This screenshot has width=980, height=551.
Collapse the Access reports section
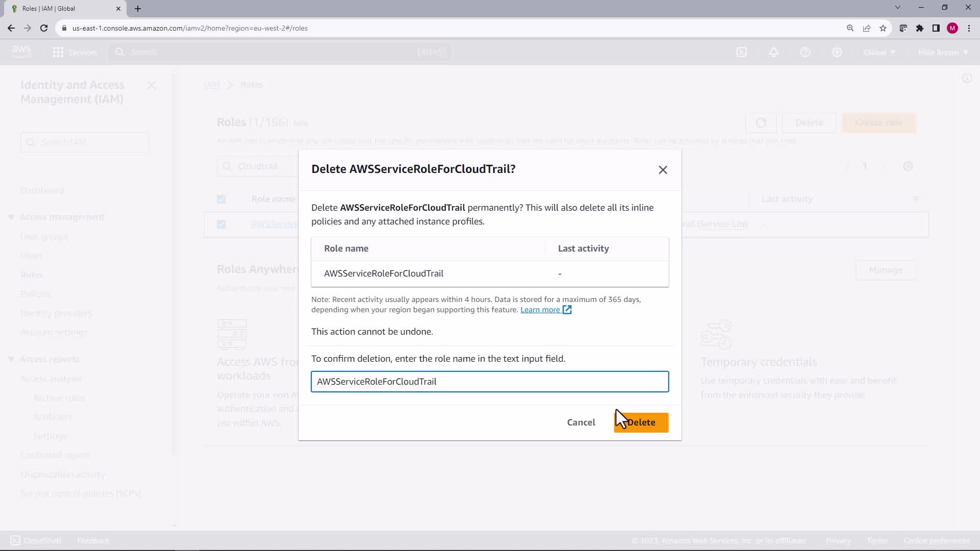[x=11, y=359]
